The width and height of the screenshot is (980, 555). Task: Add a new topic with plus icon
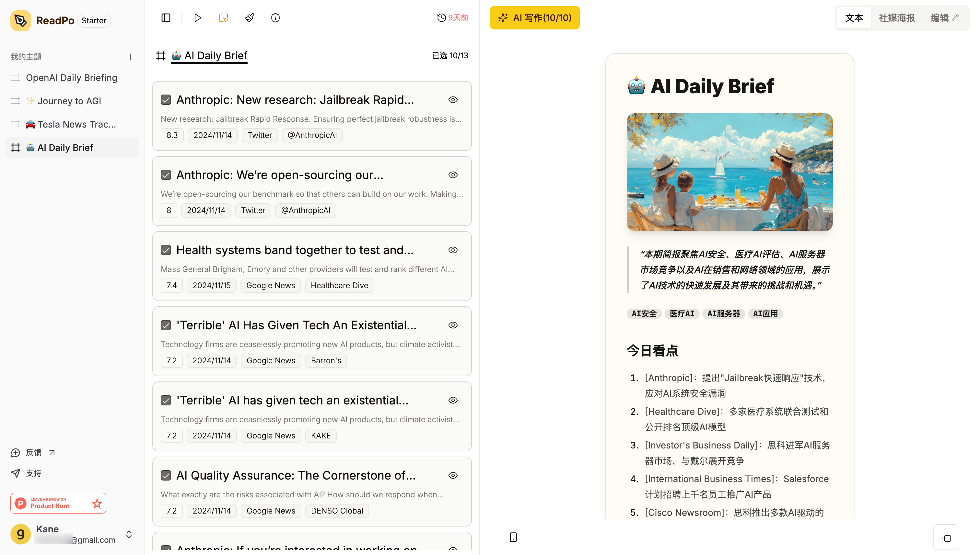click(130, 57)
